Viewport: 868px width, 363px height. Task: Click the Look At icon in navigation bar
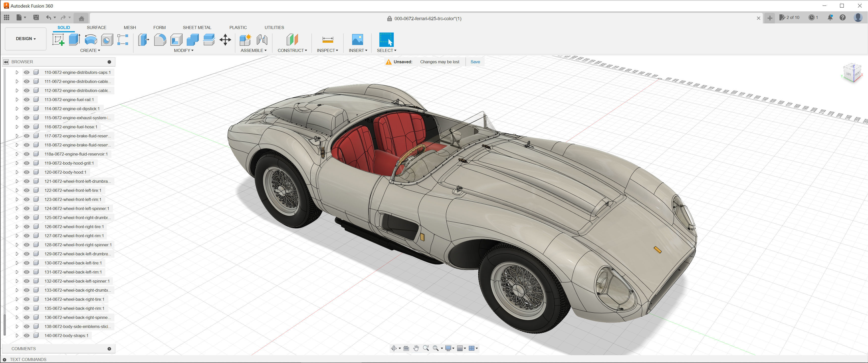pos(406,348)
